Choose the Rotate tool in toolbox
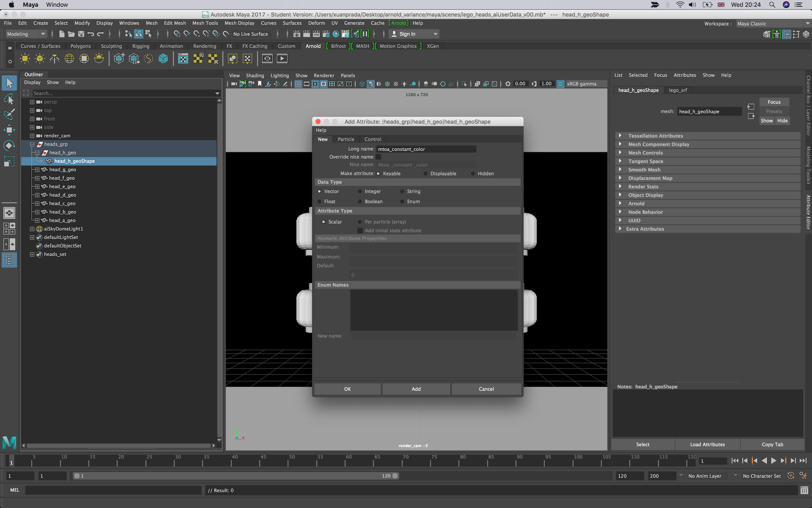 pyautogui.click(x=9, y=146)
